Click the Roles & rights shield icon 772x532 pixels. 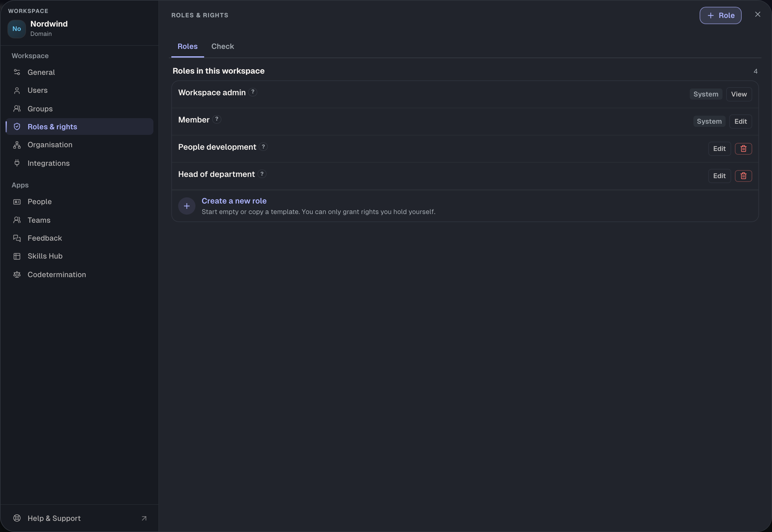click(x=17, y=127)
